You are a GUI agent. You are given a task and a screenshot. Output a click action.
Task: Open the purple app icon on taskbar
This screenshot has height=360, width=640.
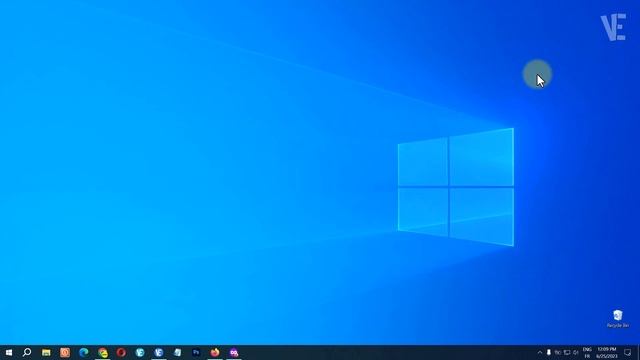[234, 352]
